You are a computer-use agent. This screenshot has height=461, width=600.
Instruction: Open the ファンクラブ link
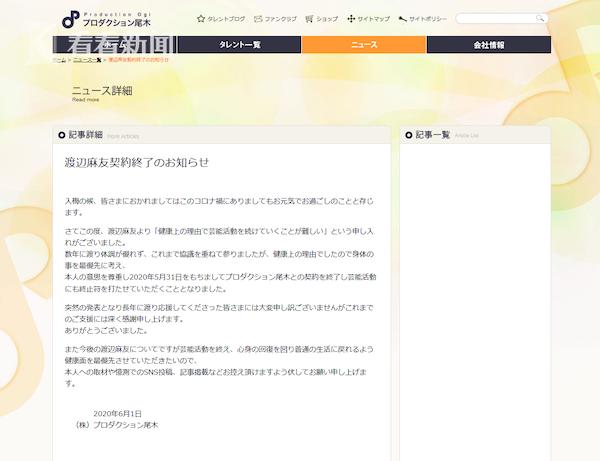coord(280,19)
